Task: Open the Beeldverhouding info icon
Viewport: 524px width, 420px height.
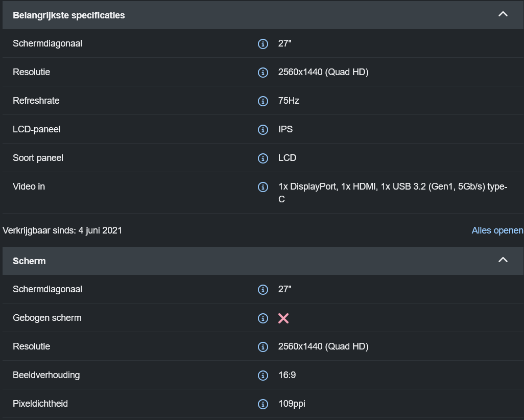Action: (263, 376)
